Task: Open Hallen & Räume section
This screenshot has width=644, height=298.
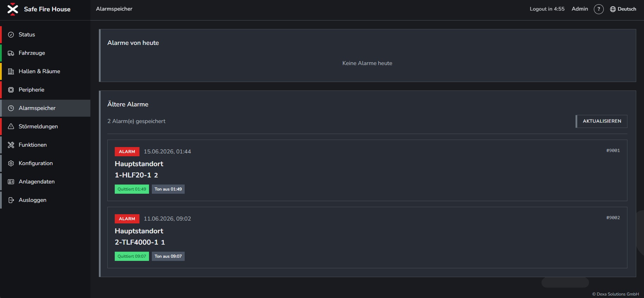Action: [45, 71]
